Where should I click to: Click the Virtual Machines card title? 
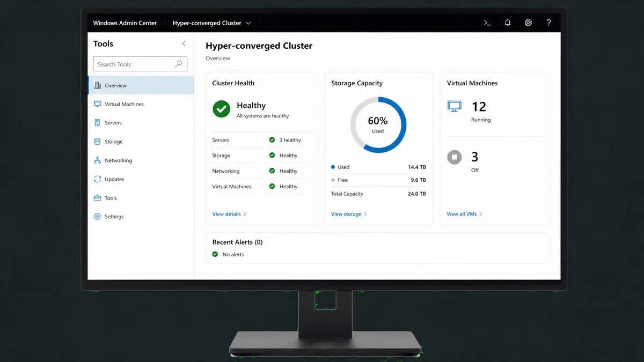(x=472, y=83)
